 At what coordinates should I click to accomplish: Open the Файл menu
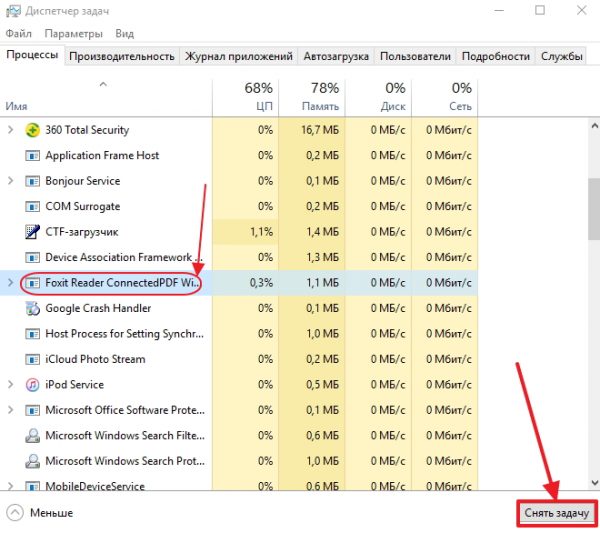click(18, 33)
